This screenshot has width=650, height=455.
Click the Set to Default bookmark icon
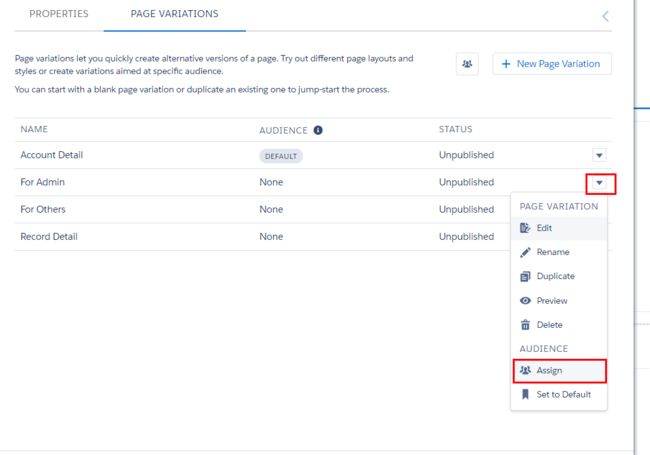pyautogui.click(x=525, y=394)
